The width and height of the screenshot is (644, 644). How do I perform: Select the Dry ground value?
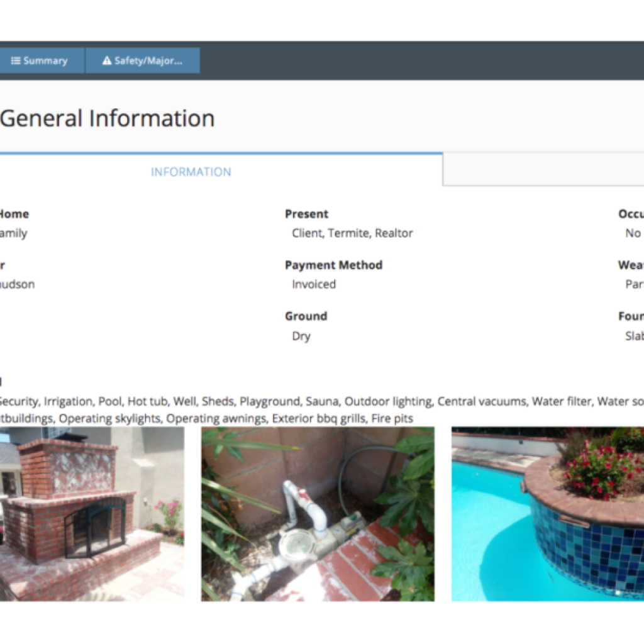point(301,336)
